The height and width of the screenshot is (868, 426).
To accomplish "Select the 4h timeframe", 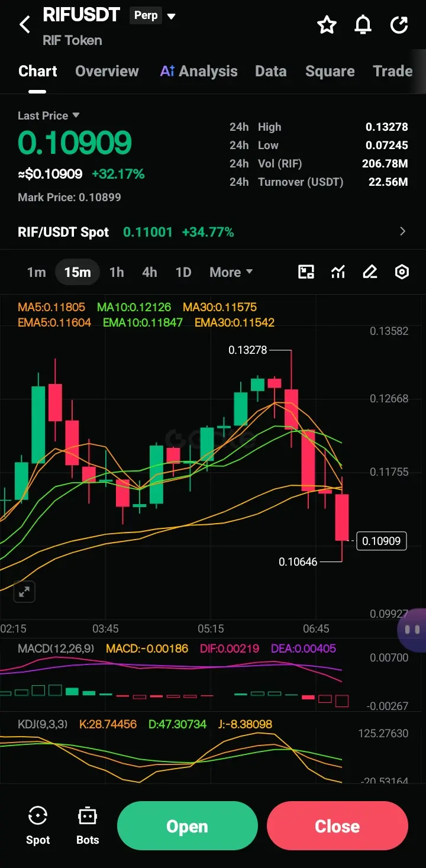I will tap(150, 272).
